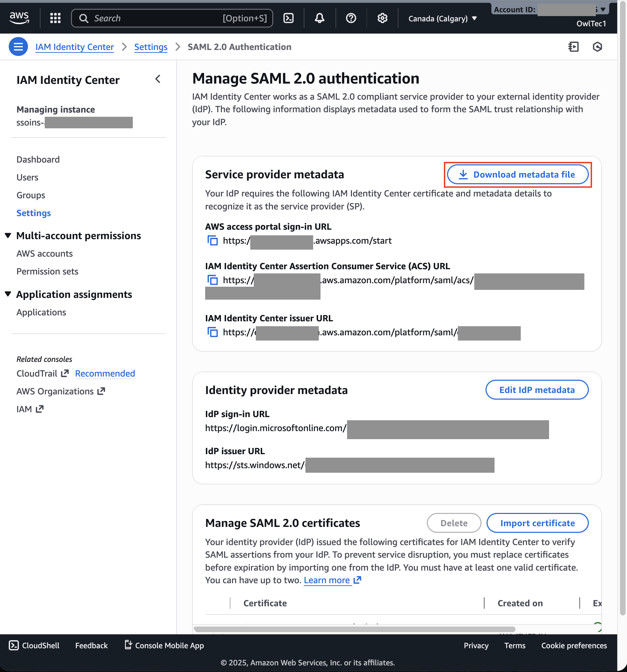Open Console Mobile App footer link
Screen dimensions: 627x672
[x=164, y=645]
